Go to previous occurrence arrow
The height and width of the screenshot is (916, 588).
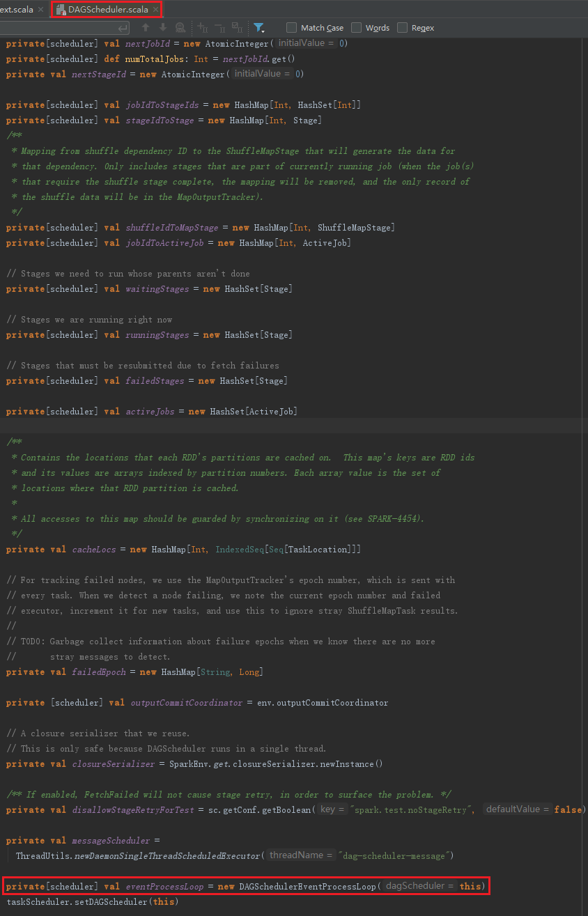(146, 28)
